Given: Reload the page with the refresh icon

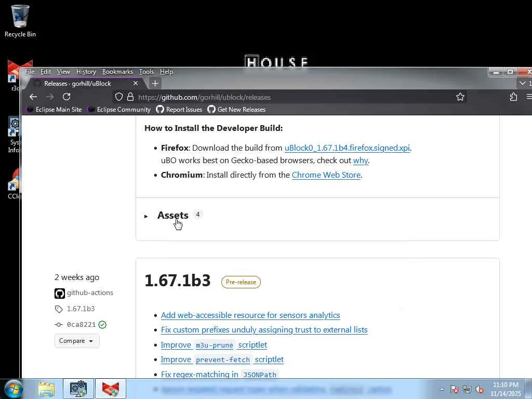Looking at the screenshot, I should [66, 97].
